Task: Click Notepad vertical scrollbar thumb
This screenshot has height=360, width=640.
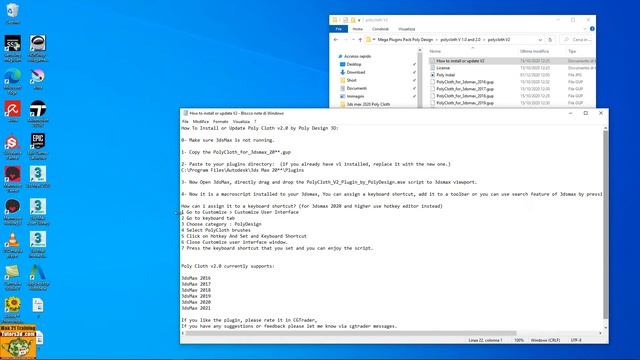Action: coord(605,224)
